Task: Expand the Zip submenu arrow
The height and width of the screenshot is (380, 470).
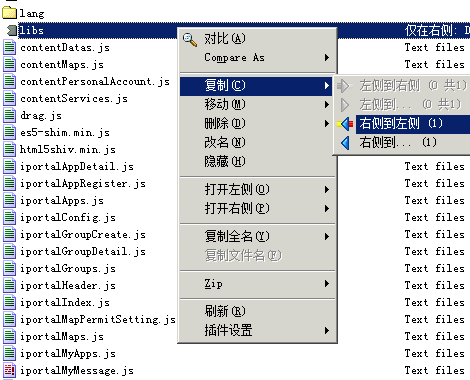Action: pos(327,284)
